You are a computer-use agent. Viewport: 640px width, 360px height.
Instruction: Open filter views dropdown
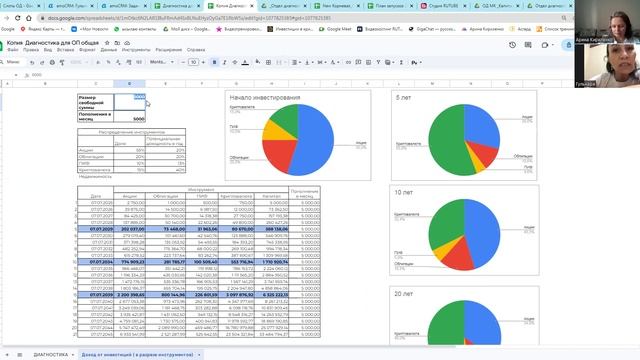(x=389, y=62)
